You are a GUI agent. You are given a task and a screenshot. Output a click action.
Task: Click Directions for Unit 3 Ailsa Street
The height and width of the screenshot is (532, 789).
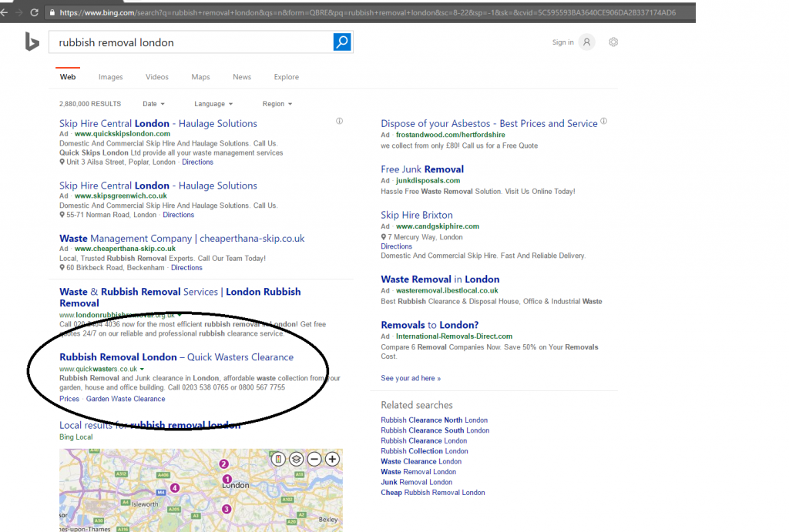point(197,162)
